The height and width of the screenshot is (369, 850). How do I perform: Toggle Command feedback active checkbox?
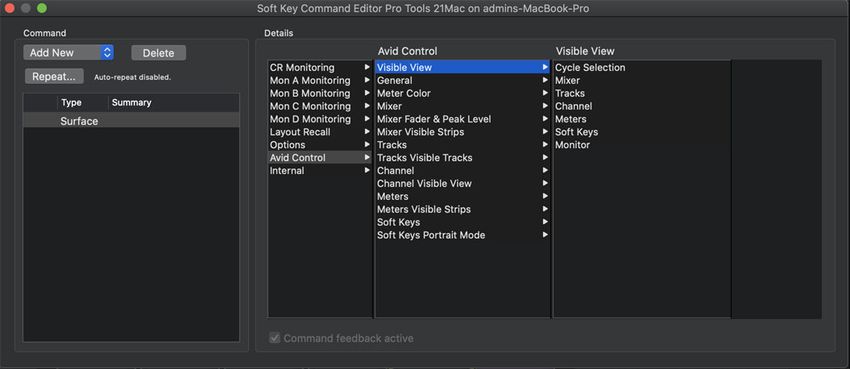pos(275,338)
